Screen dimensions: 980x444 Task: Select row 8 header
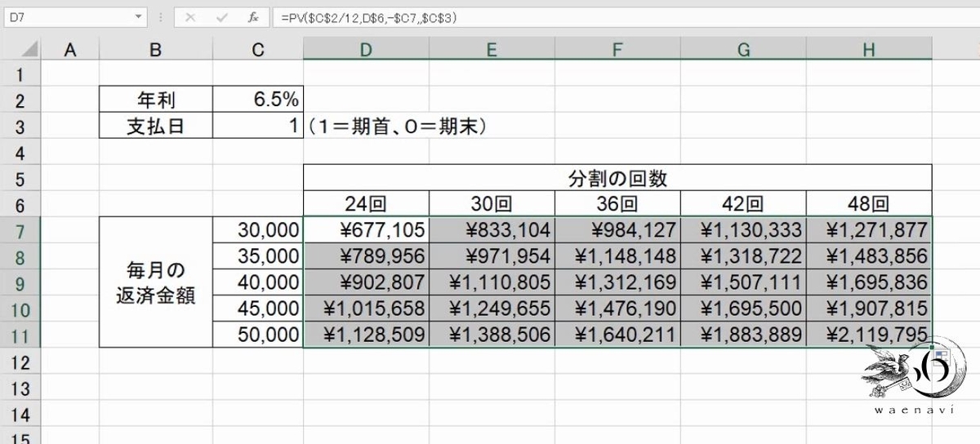20,257
